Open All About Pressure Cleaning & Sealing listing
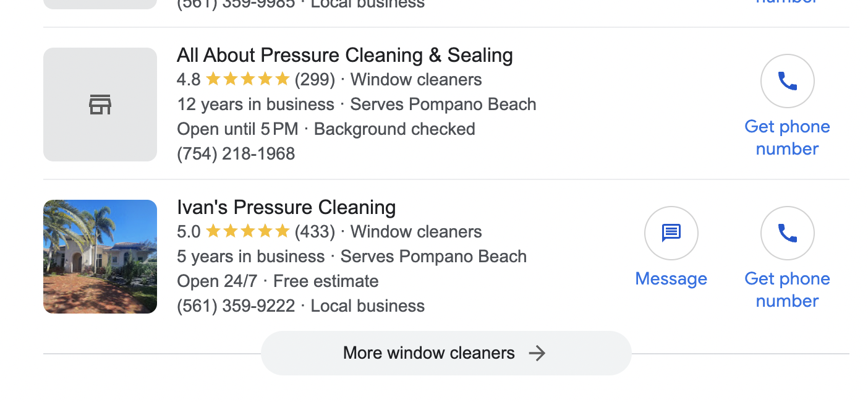Screen dimensions: 868x402 [345, 55]
